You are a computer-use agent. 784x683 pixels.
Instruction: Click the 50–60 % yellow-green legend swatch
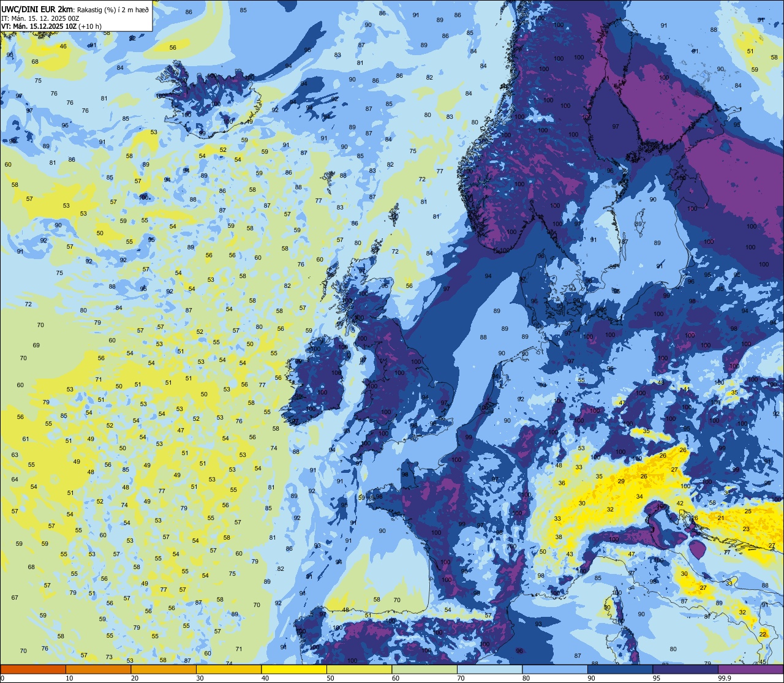[x=359, y=669]
